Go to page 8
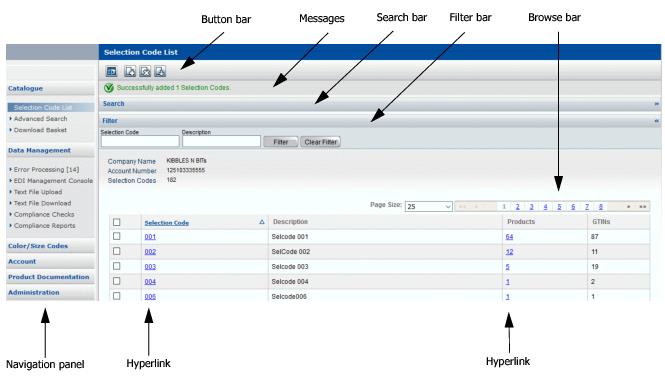The width and height of the screenshot is (665, 386). (x=601, y=207)
